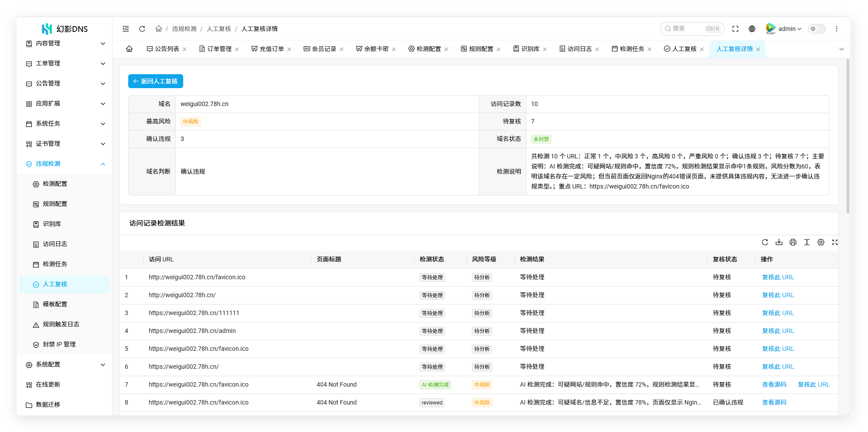Image resolution: width=868 pixels, height=432 pixels.
Task: Open the language globe icon
Action: click(752, 29)
